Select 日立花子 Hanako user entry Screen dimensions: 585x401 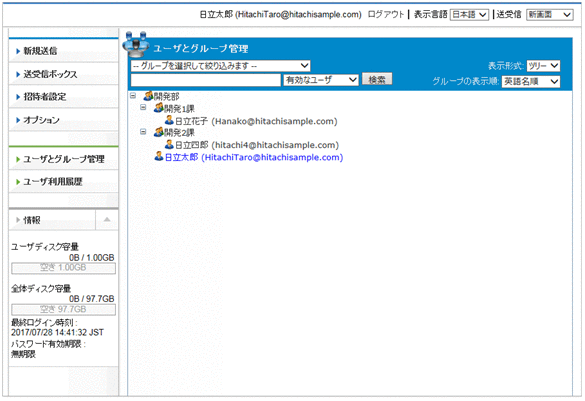(x=256, y=121)
